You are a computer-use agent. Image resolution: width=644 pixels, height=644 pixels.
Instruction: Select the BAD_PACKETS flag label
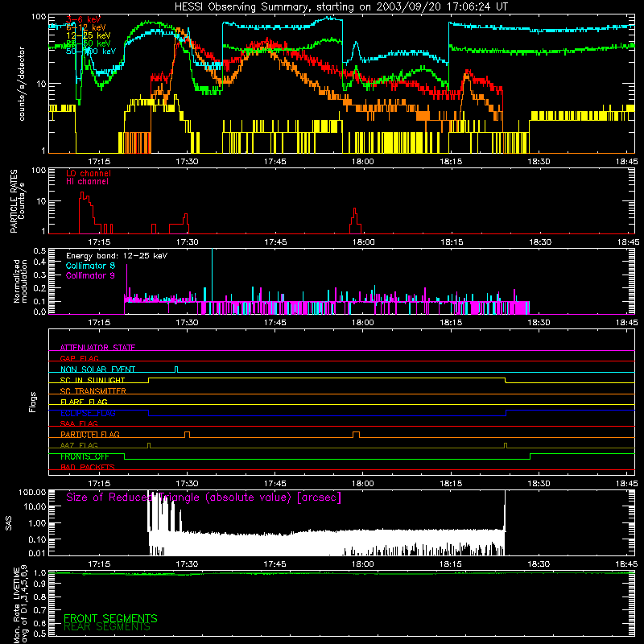click(88, 467)
